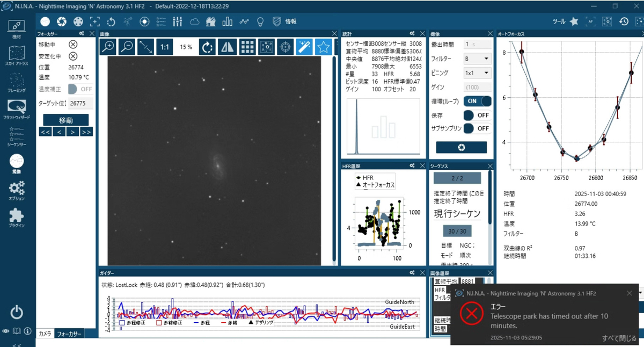Click the crosshair icon in image toolbar
Viewport: 644px width, 347px height.
(x=286, y=47)
